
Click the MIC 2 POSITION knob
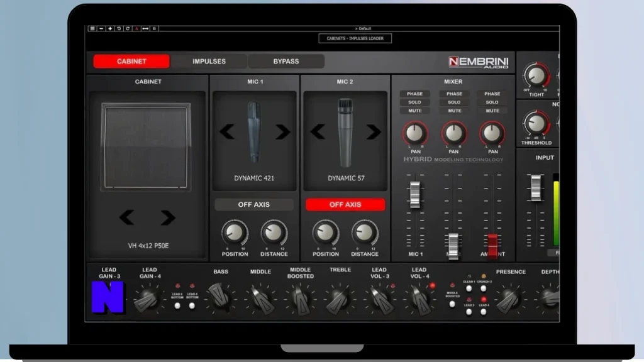pos(325,233)
